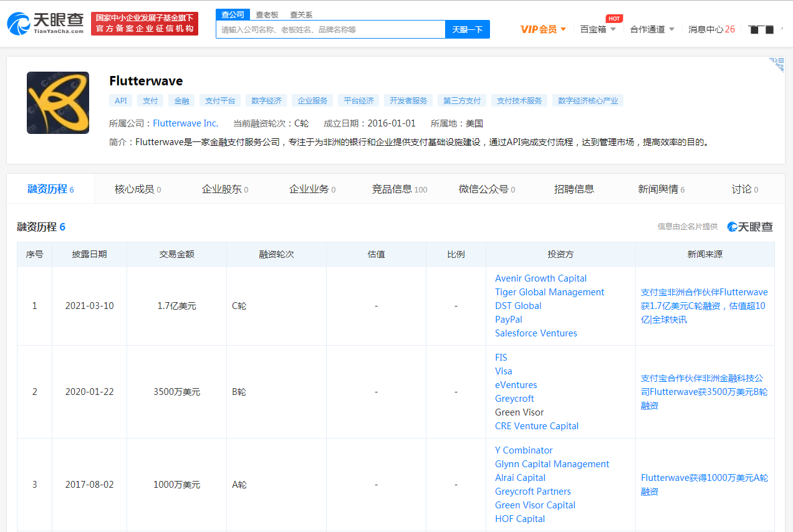Select the 查公司 search tab
The height and width of the screenshot is (532, 793).
(233, 14)
